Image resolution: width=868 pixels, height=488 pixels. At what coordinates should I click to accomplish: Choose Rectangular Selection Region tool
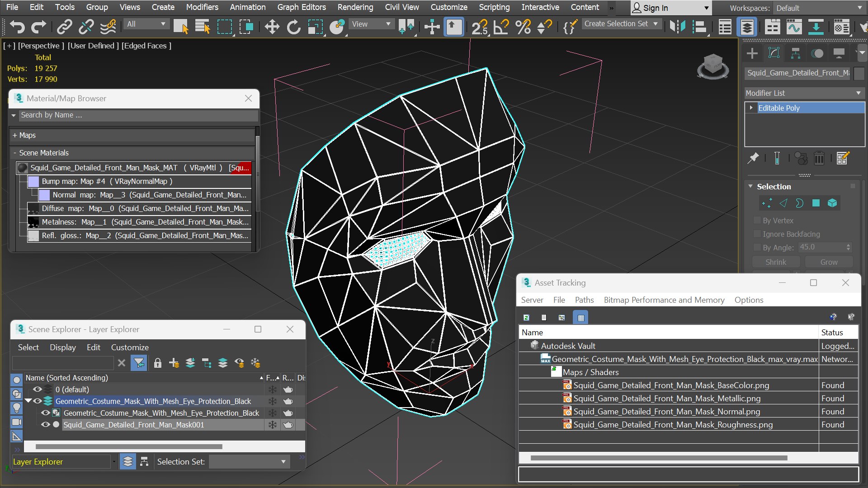click(x=225, y=27)
